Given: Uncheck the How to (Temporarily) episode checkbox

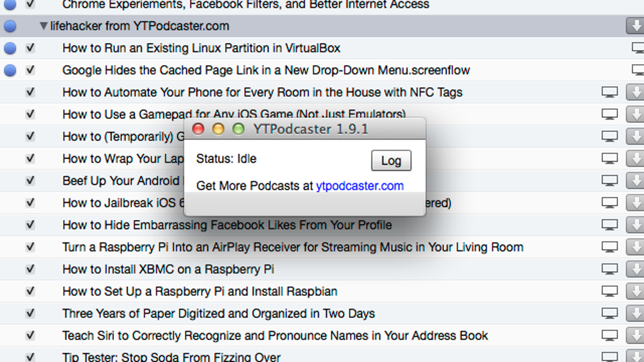Looking at the screenshot, I should 30,136.
